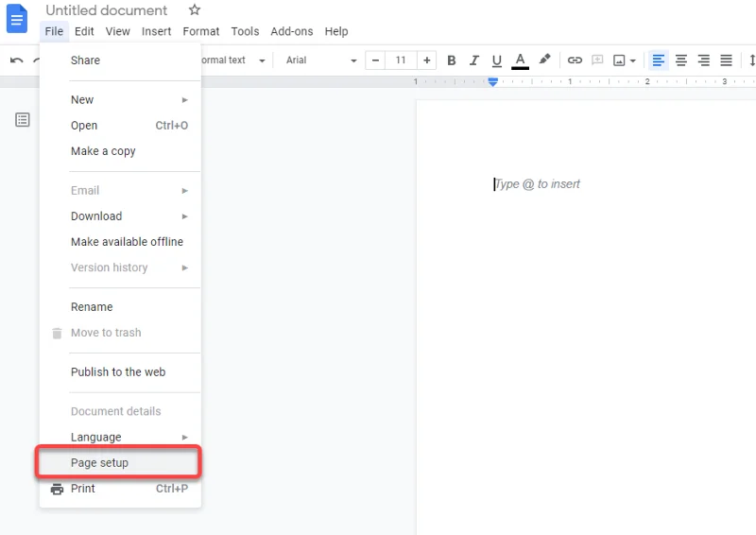This screenshot has height=535, width=756.
Task: Apply Justify alignment
Action: [x=726, y=60]
